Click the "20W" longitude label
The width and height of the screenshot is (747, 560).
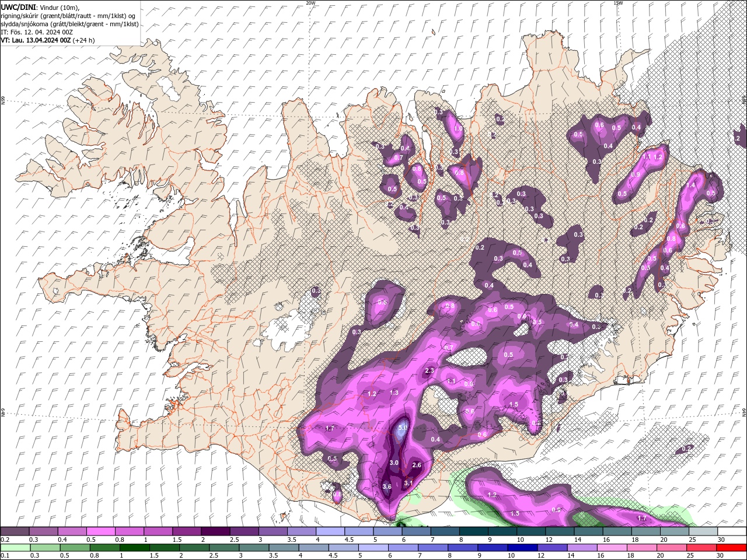pyautogui.click(x=310, y=3)
